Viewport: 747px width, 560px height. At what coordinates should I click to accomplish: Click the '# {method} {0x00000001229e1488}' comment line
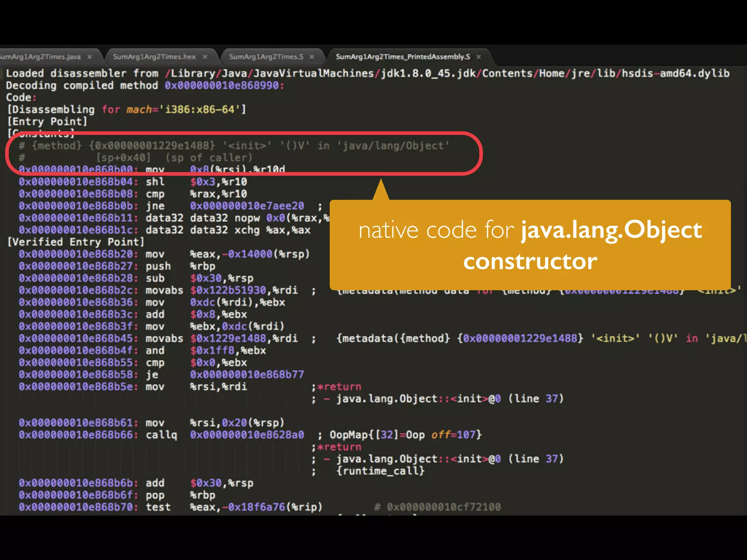[234, 146]
